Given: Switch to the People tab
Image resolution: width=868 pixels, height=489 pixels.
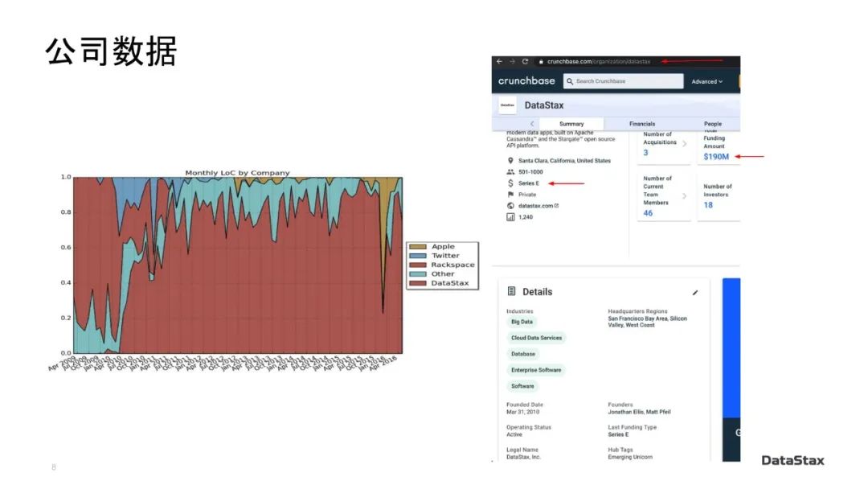Looking at the screenshot, I should (x=712, y=124).
